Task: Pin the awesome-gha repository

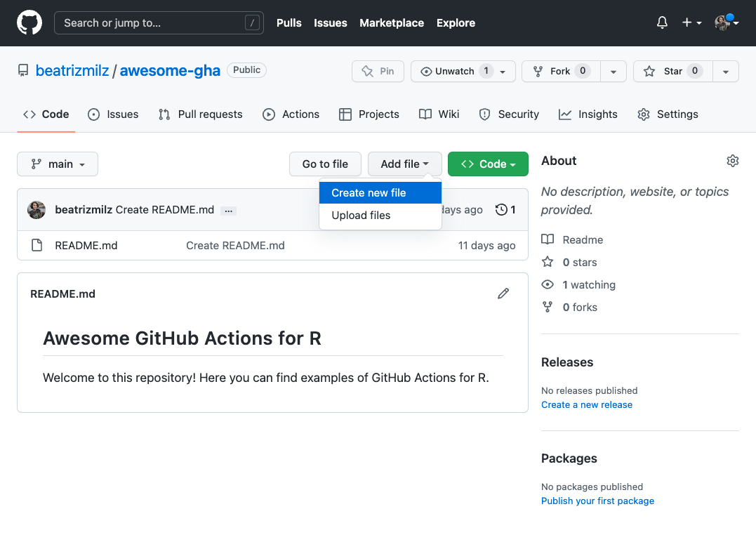Action: coord(378,71)
